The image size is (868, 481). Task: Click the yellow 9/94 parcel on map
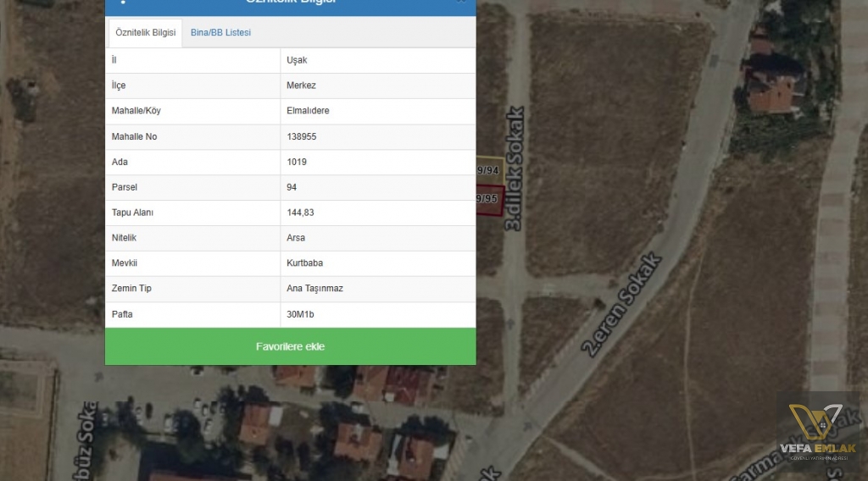[x=490, y=170]
